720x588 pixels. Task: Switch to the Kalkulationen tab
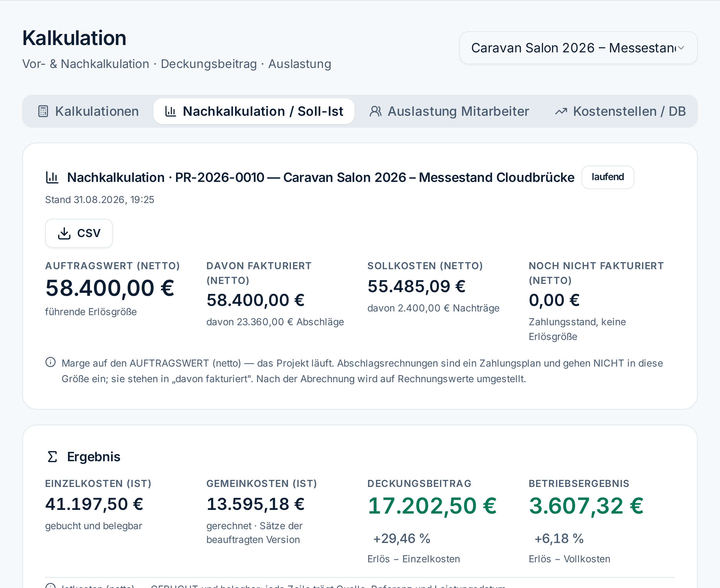88,111
